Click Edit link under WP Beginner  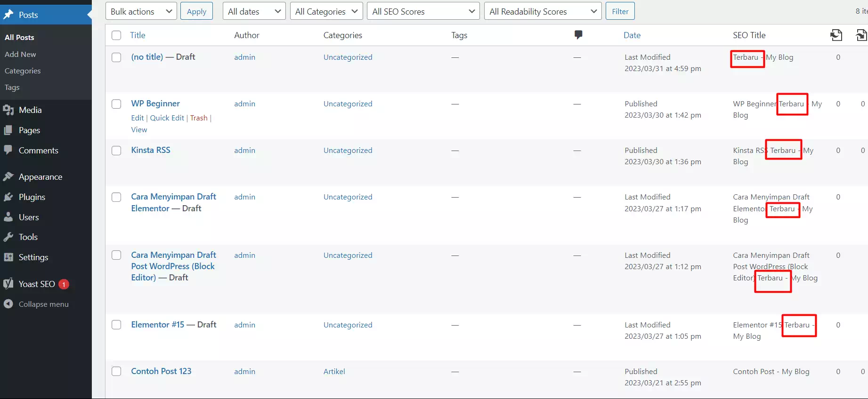coord(138,118)
